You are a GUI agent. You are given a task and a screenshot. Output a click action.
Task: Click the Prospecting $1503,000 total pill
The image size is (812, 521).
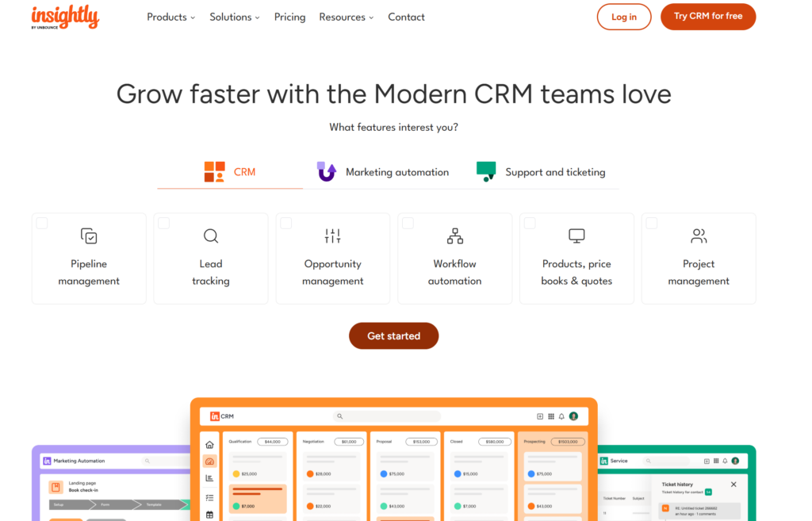pos(568,442)
